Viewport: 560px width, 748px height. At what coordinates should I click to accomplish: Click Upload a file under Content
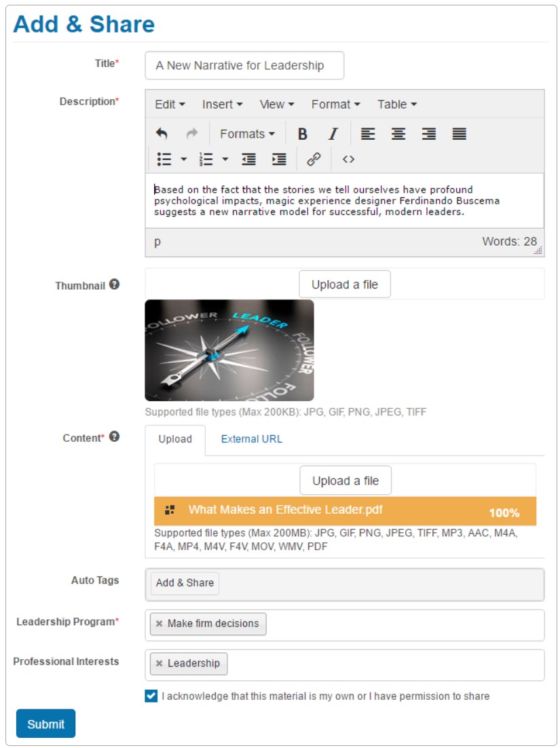coord(346,481)
